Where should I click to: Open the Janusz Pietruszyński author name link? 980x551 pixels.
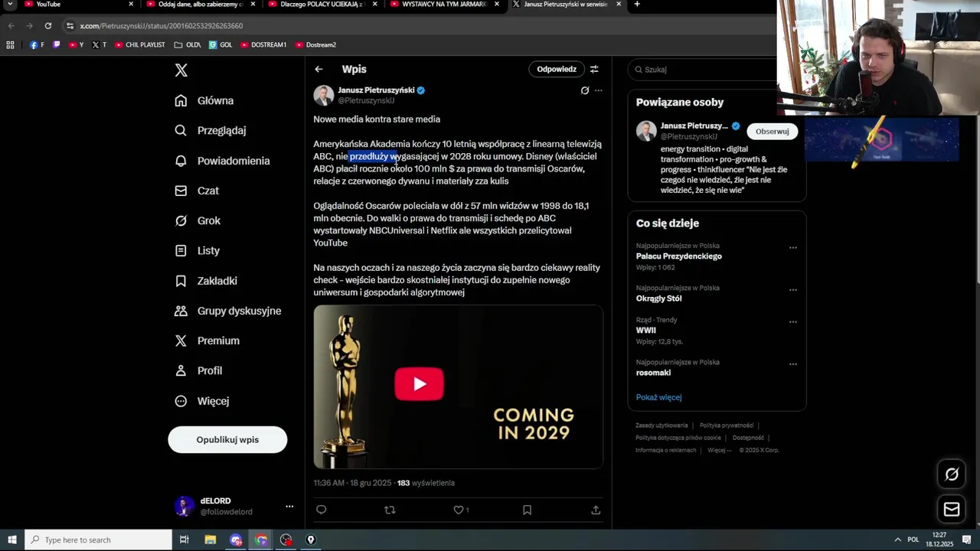pyautogui.click(x=376, y=90)
